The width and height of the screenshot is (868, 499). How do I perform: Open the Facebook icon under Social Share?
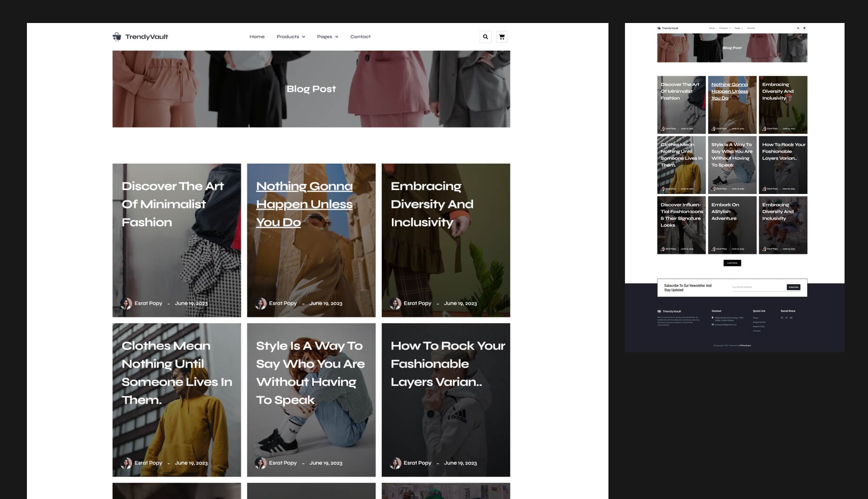pyautogui.click(x=782, y=318)
